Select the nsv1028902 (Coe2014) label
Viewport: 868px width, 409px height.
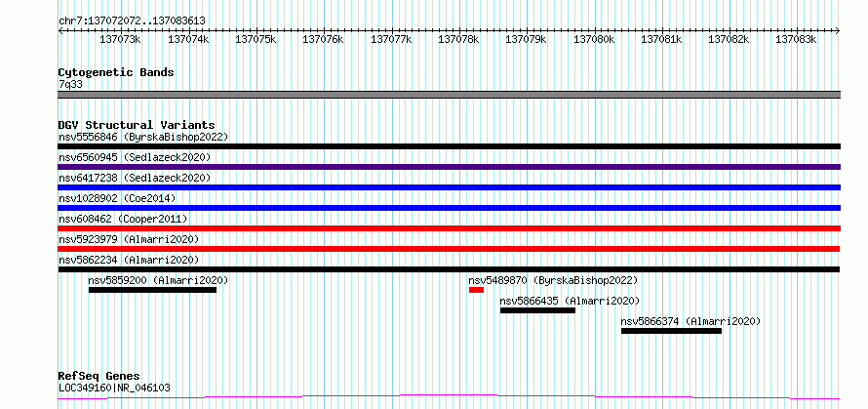pos(117,198)
